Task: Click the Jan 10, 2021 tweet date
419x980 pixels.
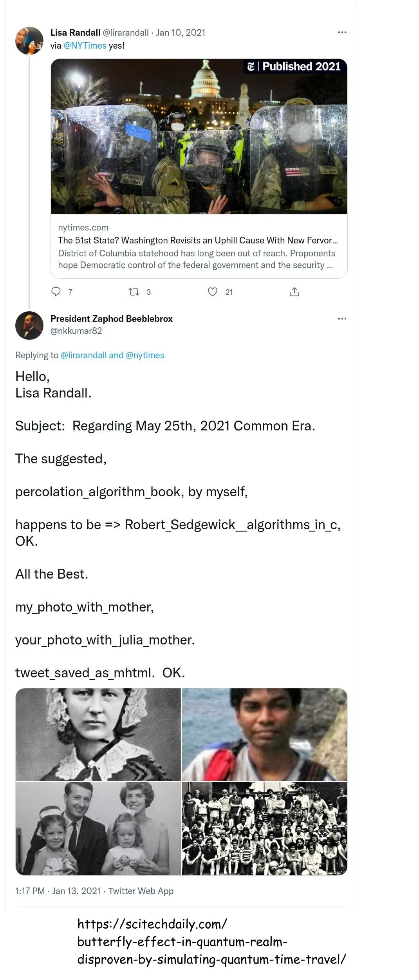Action: tap(181, 33)
